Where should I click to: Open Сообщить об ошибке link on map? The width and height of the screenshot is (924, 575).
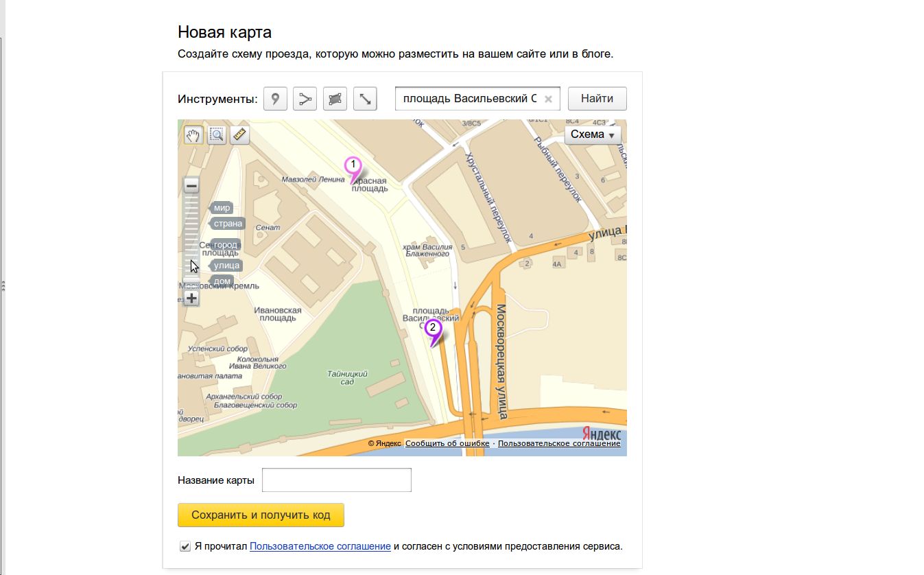click(447, 444)
